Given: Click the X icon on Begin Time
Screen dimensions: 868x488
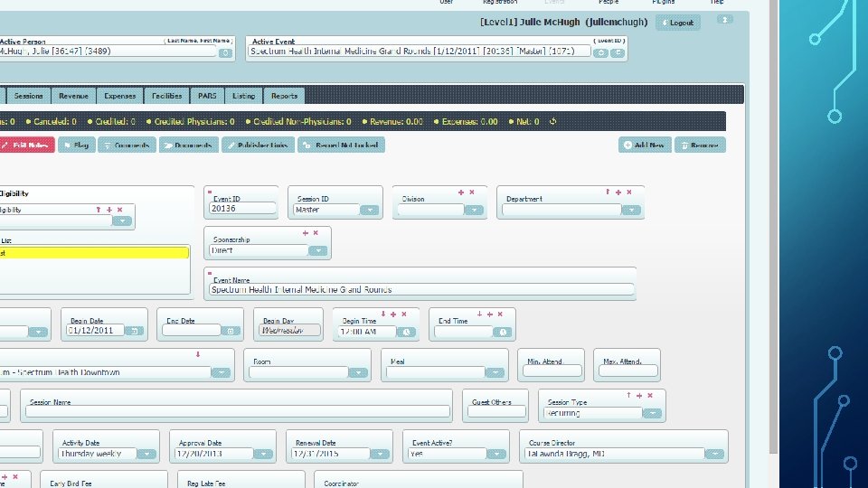Looking at the screenshot, I should point(404,314).
